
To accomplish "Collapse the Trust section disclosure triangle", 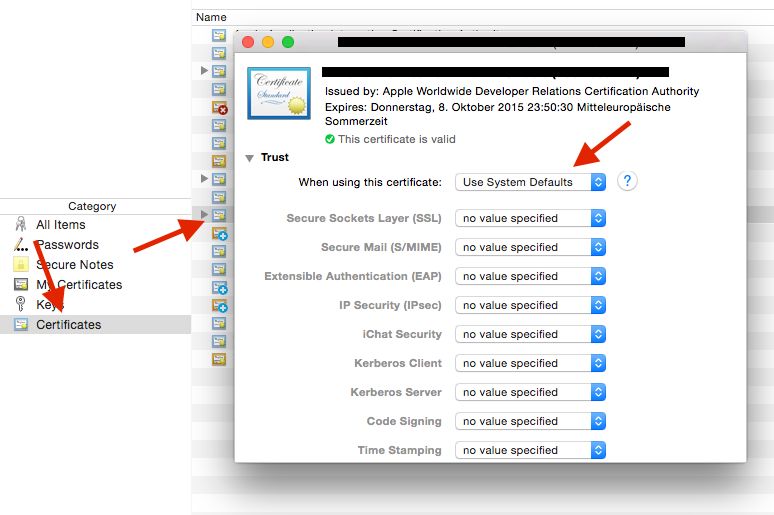I will point(250,158).
